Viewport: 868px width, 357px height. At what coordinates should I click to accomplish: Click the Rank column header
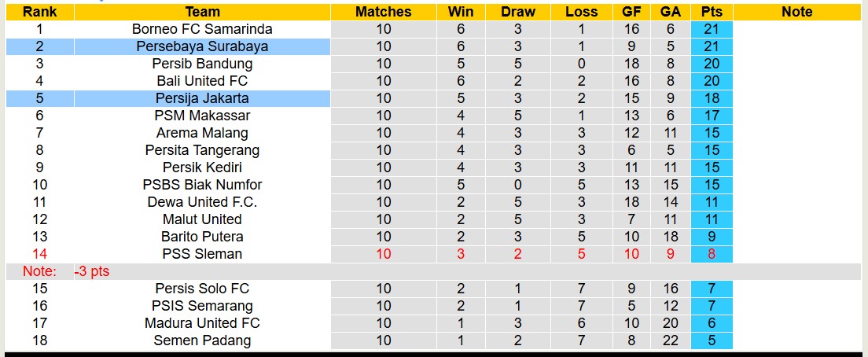coord(39,12)
